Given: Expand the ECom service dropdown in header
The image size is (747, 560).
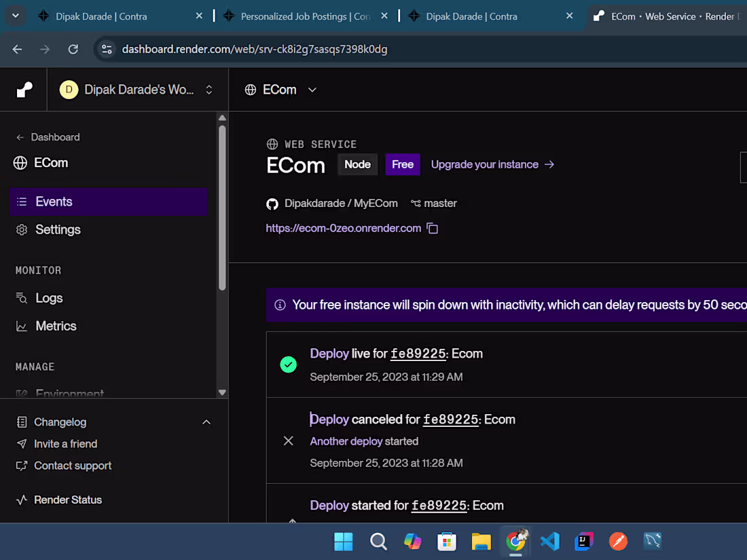Looking at the screenshot, I should click(312, 90).
